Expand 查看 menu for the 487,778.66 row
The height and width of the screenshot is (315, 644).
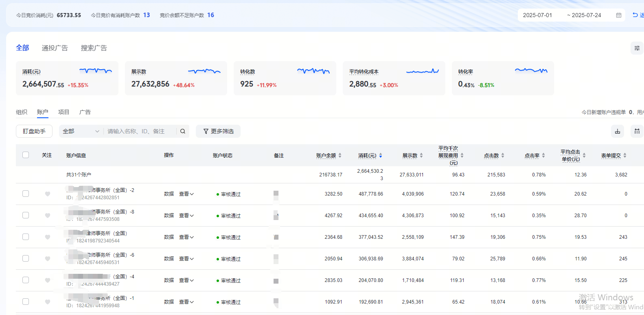(186, 194)
